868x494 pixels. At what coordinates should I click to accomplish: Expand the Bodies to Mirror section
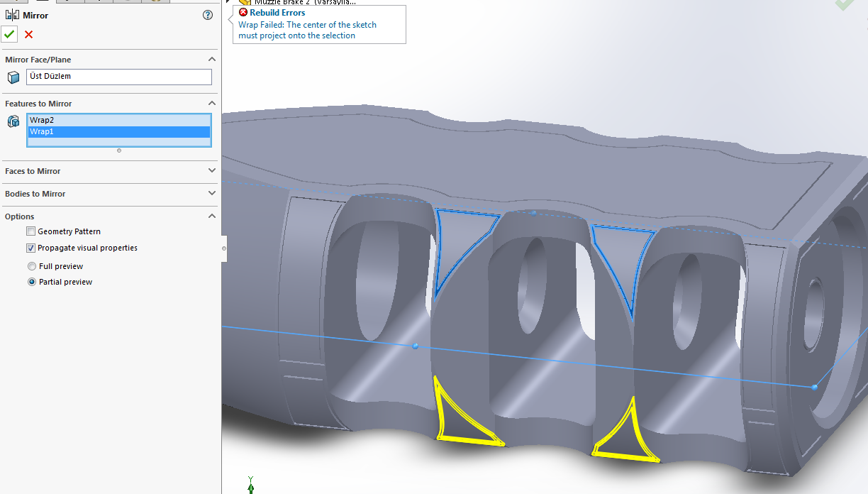211,193
